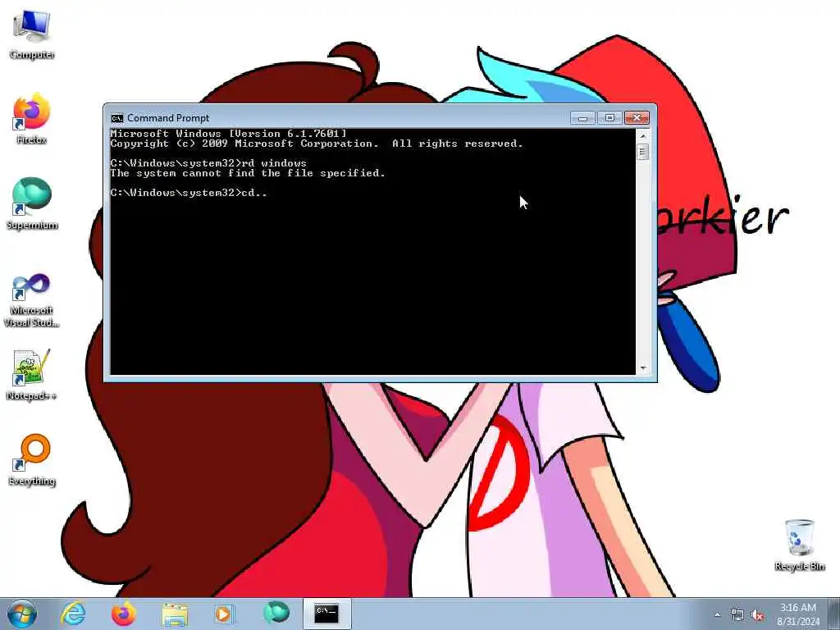This screenshot has height=630, width=840.
Task: Click the Show desktop button at taskbar end
Action: click(834, 614)
